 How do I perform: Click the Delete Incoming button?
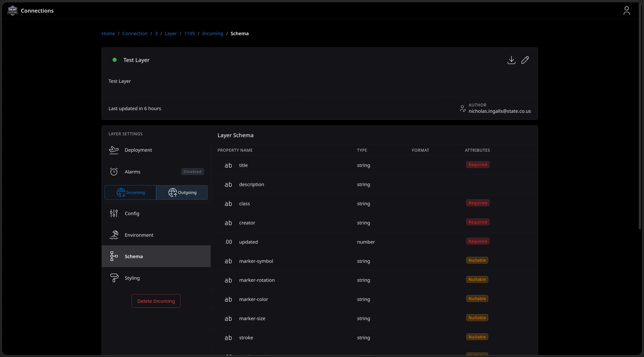pyautogui.click(x=156, y=301)
